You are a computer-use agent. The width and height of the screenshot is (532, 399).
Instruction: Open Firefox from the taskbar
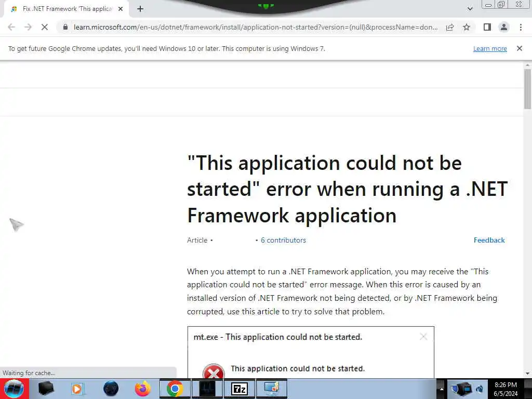pyautogui.click(x=142, y=389)
